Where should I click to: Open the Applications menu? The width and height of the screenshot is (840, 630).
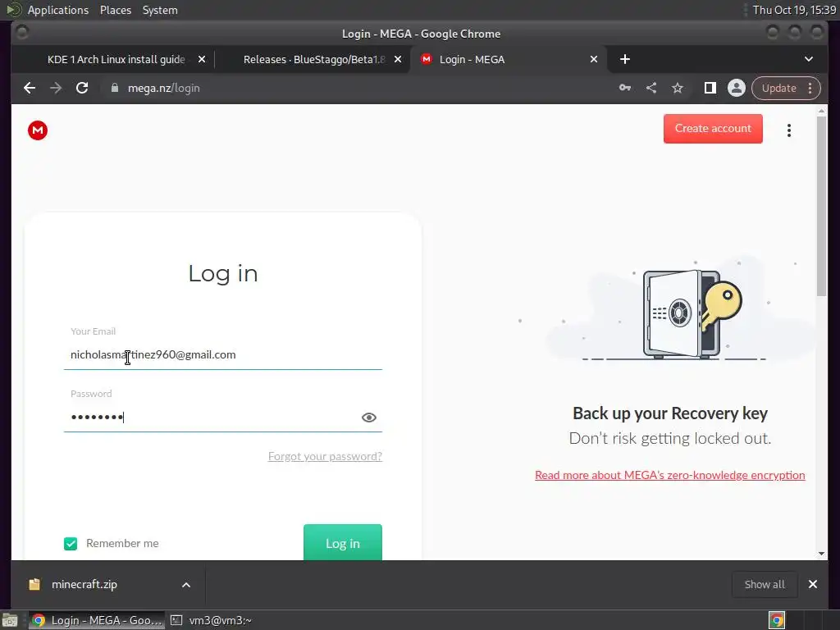click(x=58, y=10)
